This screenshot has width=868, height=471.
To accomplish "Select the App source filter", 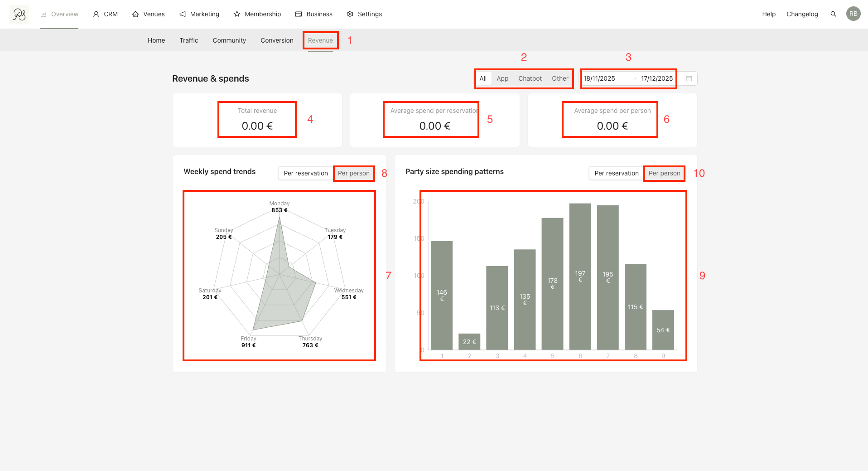I will 502,78.
